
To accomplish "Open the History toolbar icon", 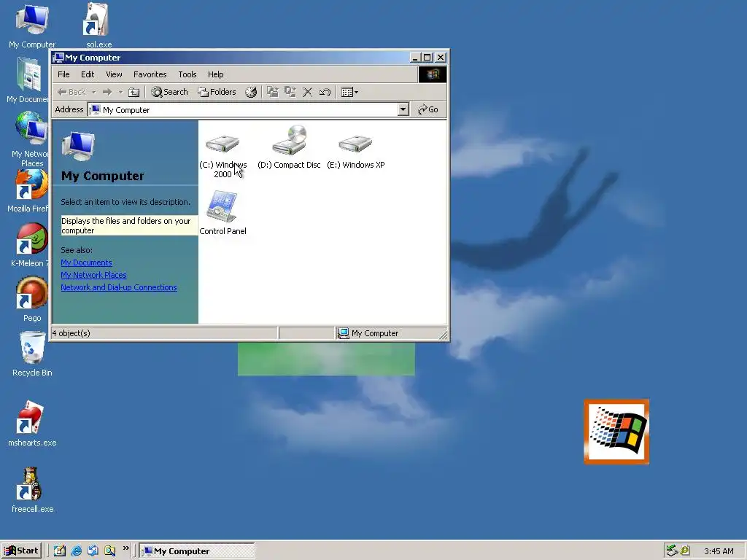I will (x=251, y=92).
